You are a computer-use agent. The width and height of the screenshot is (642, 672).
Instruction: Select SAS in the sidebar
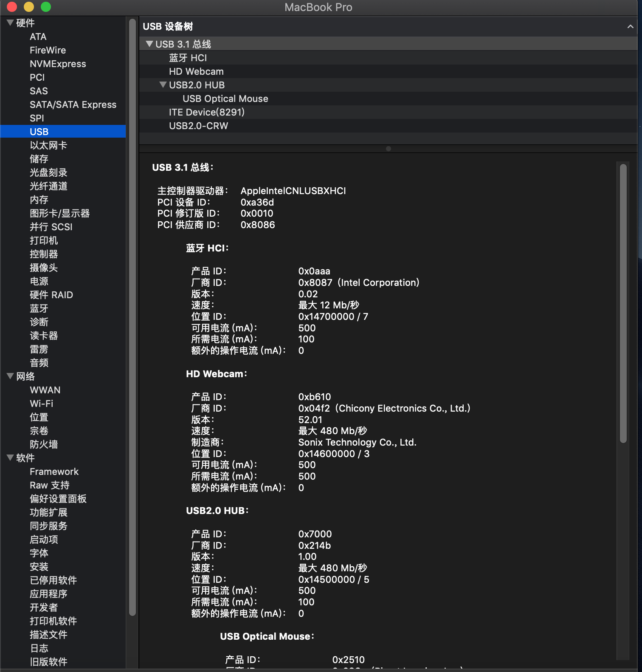(x=39, y=91)
